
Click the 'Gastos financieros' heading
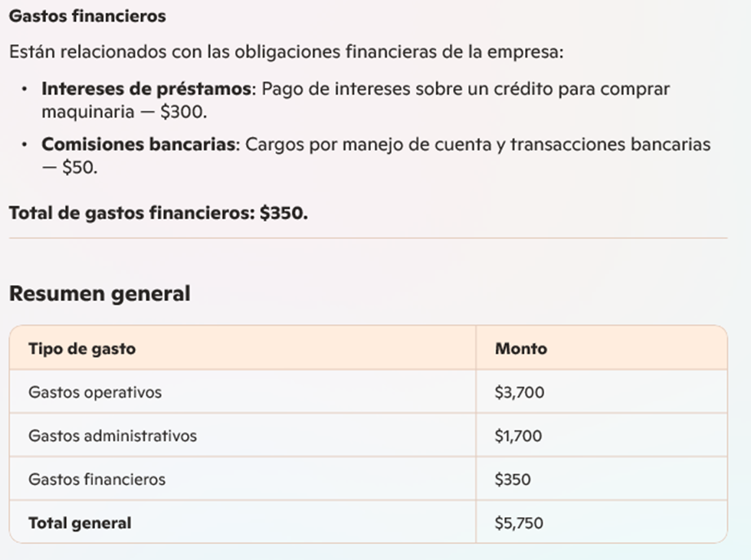click(87, 16)
